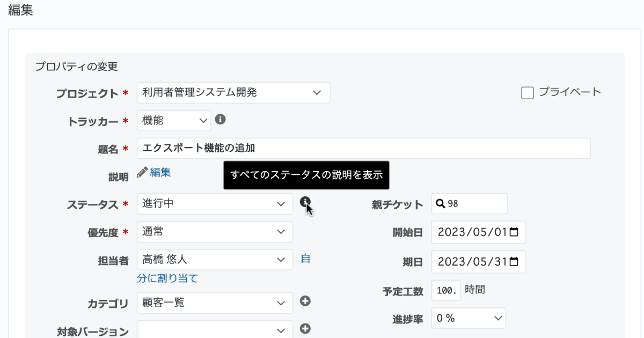Open the calendar picker for 期日
This screenshot has height=338, width=644.
[x=514, y=261]
